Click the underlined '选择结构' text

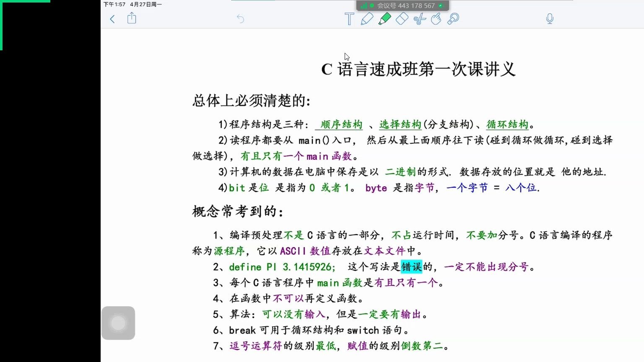400,124
